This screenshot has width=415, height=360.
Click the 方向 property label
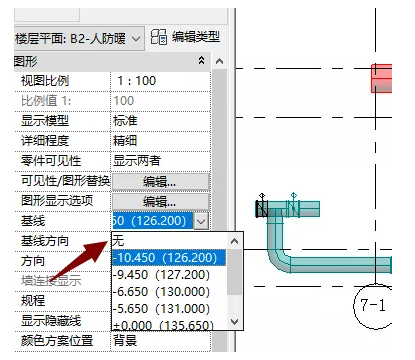coord(33,261)
